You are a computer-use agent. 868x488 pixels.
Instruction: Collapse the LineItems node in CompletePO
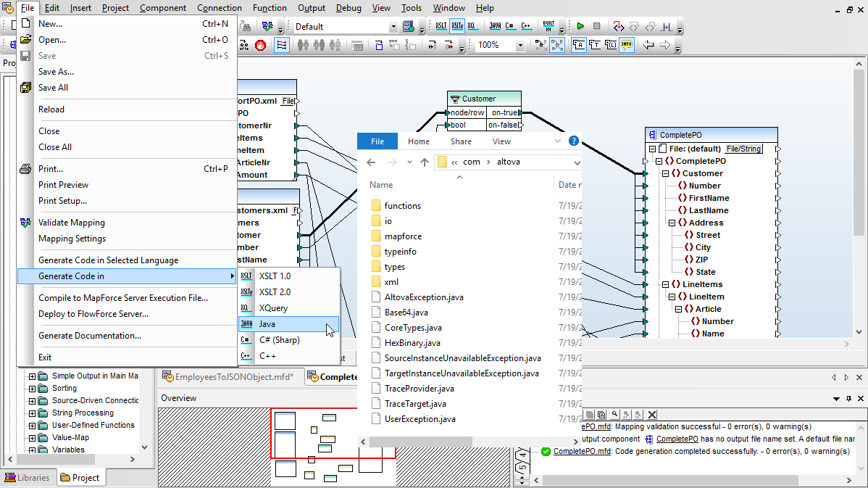(665, 285)
